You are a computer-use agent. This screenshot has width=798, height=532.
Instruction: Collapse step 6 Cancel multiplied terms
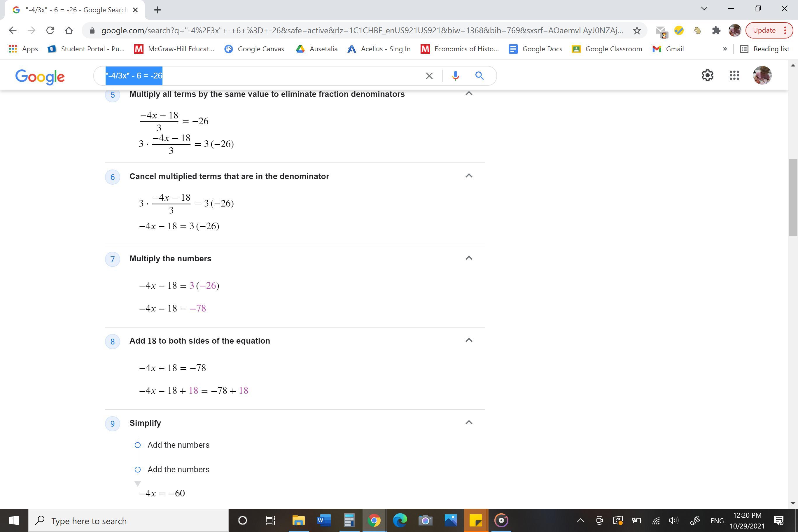(468, 176)
